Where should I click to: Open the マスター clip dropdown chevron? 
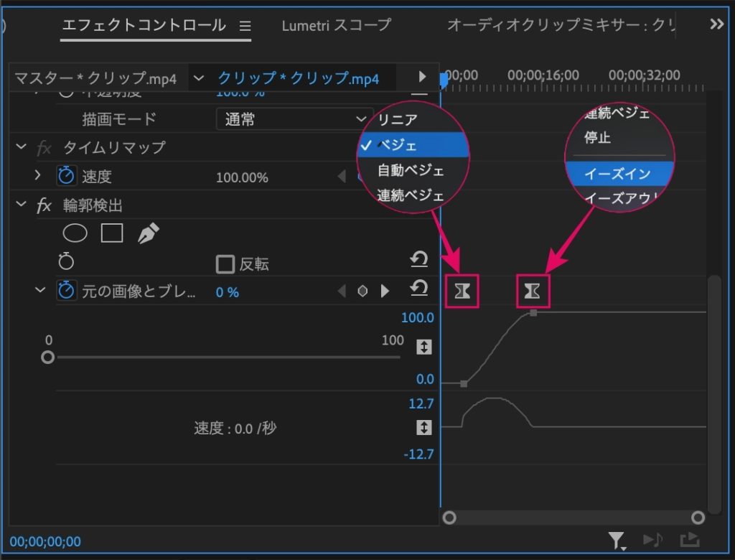click(x=199, y=78)
